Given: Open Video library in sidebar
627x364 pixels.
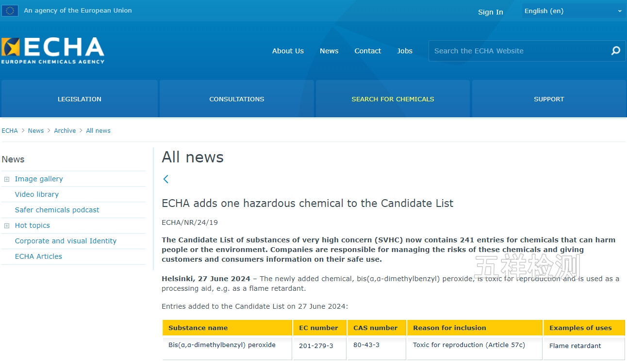Looking at the screenshot, I should point(37,194).
